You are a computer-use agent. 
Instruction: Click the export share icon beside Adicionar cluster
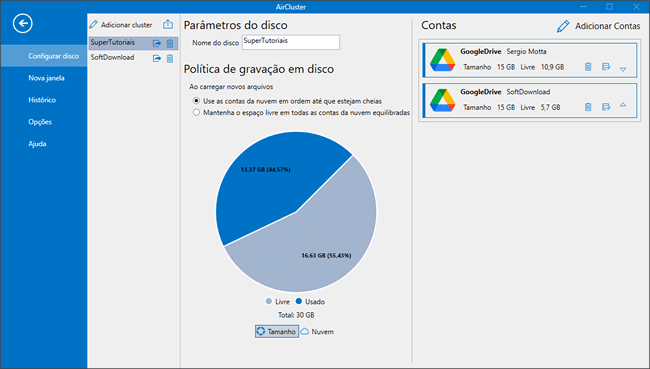coord(168,24)
